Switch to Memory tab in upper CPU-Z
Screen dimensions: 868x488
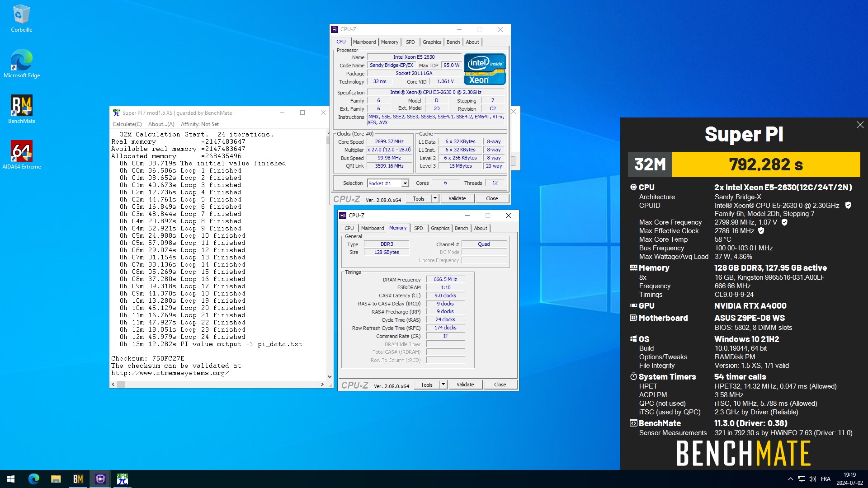click(x=390, y=42)
